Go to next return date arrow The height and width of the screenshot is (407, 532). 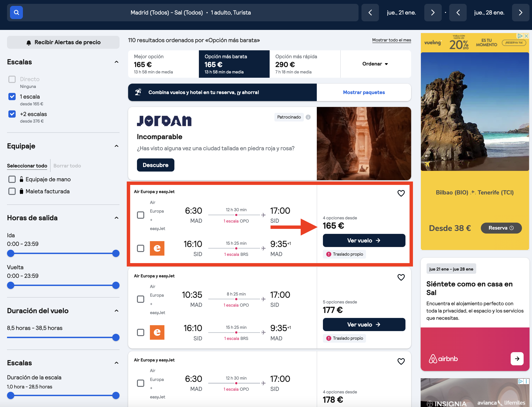(521, 13)
